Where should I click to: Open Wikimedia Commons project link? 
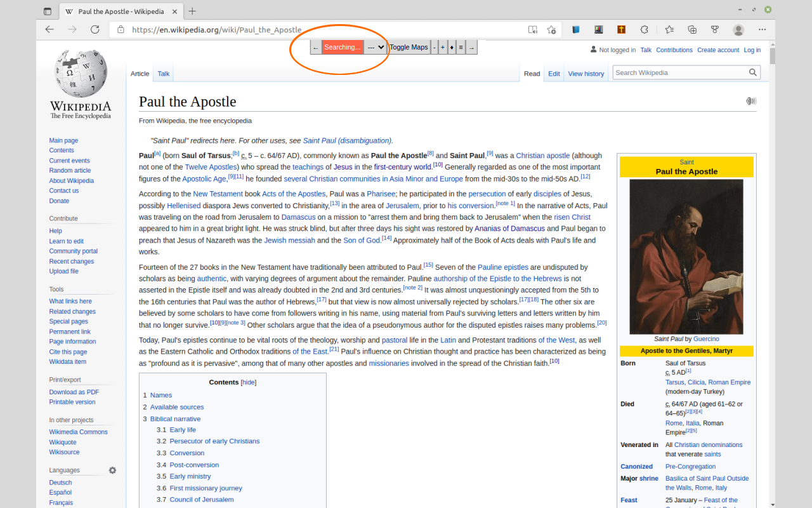[x=79, y=432]
